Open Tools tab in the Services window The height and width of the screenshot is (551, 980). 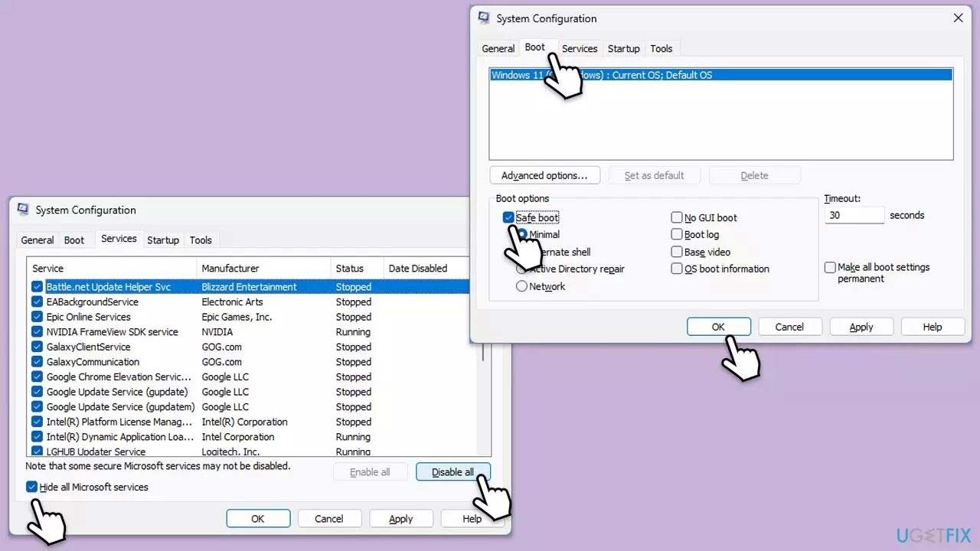(201, 240)
